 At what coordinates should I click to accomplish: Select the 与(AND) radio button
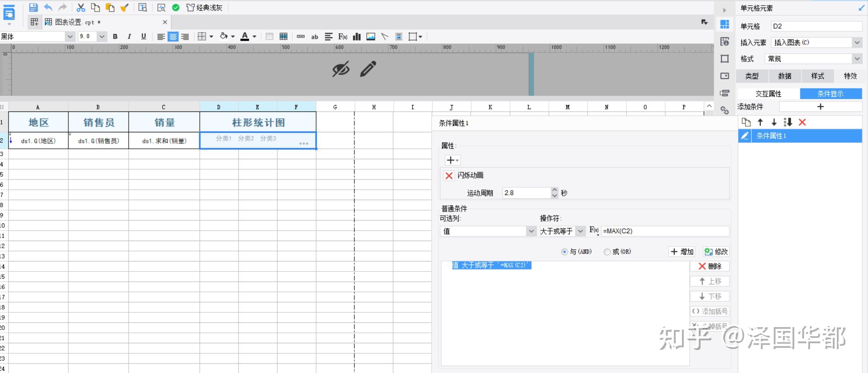564,251
